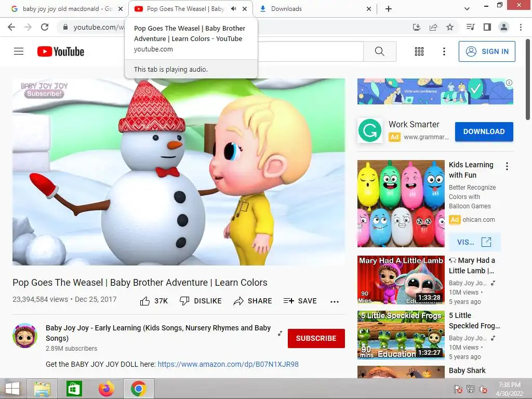Click the DISLIKE thumbs down button
Viewport: 532px width, 399px height.
(201, 301)
